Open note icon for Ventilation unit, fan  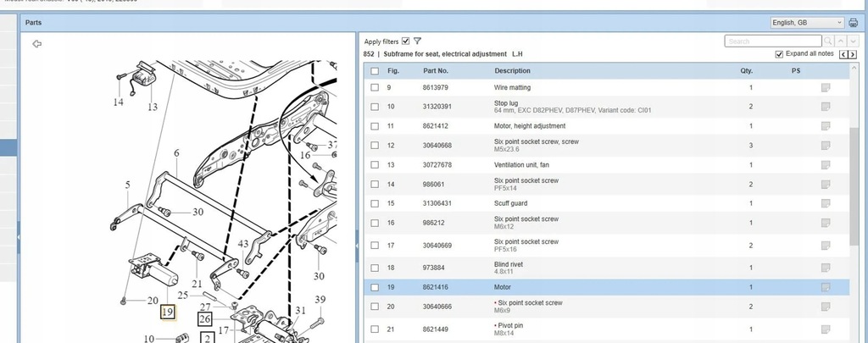click(x=825, y=164)
